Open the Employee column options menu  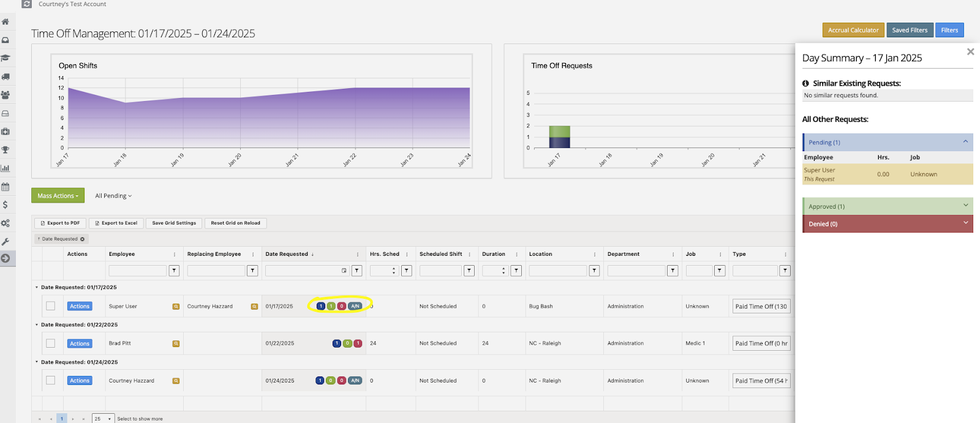click(x=175, y=255)
